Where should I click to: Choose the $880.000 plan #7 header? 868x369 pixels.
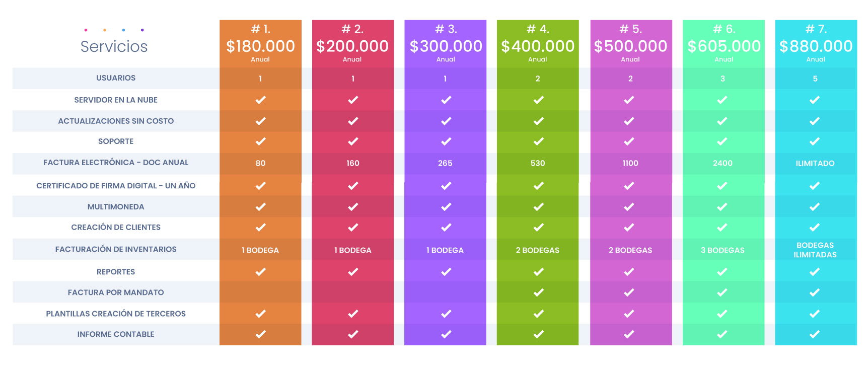pos(816,44)
